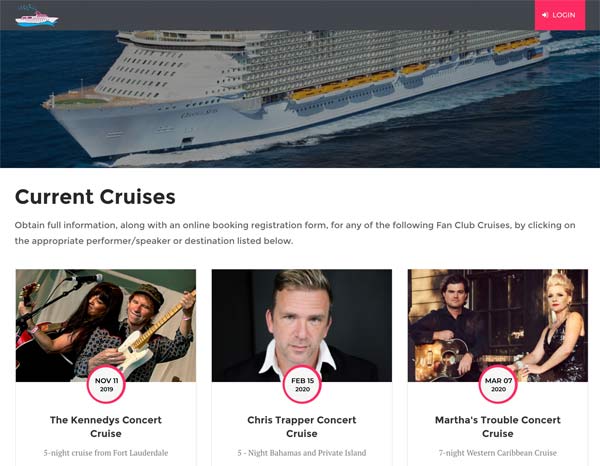
Task: Click the cruise ship hero banner image
Action: 300,100
